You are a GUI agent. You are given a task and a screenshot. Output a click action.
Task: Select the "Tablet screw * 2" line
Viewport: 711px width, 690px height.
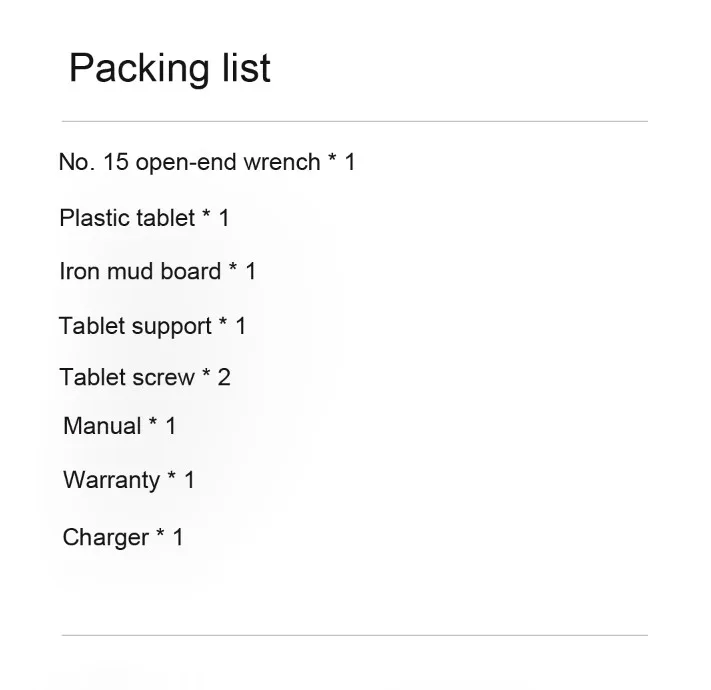point(144,377)
